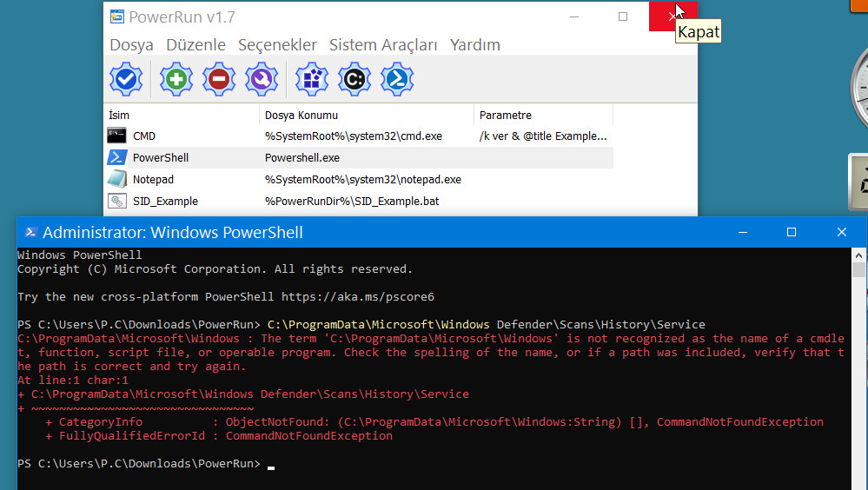Click the CommandNotFoundException FullyQualifiedErrorId text

click(309, 436)
